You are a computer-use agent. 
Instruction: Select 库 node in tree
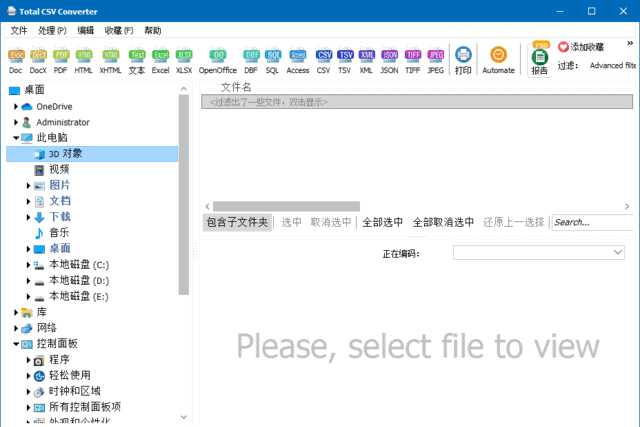coord(42,312)
